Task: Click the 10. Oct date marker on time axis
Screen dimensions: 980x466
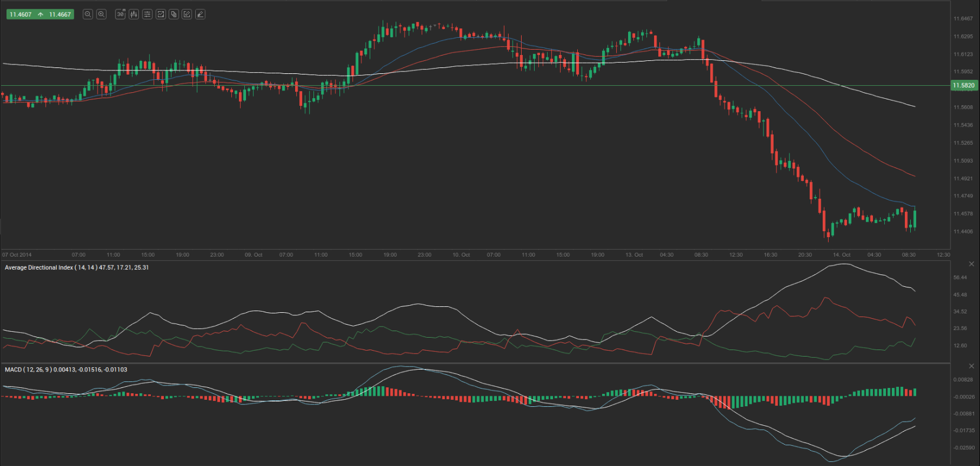Action: click(461, 255)
